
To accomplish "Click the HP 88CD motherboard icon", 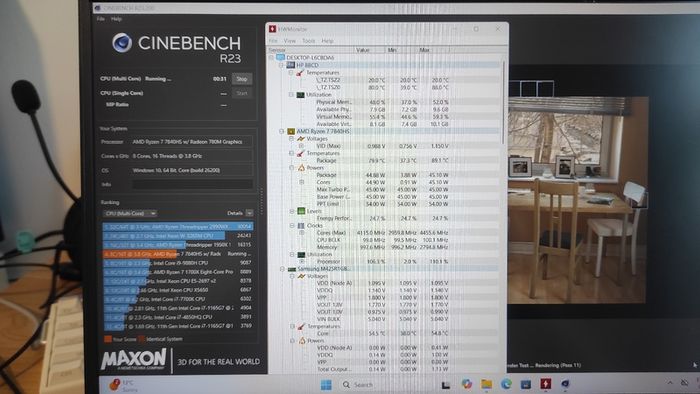I will [x=291, y=65].
